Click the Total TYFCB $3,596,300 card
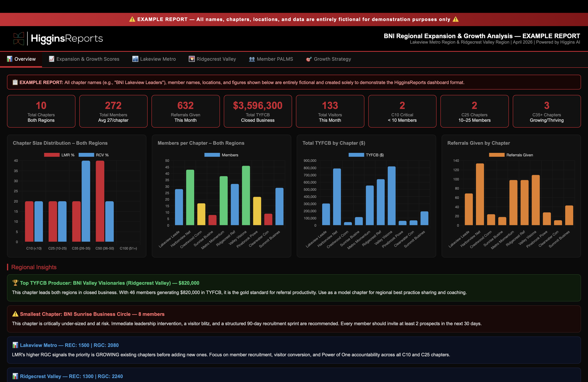 coord(258,111)
